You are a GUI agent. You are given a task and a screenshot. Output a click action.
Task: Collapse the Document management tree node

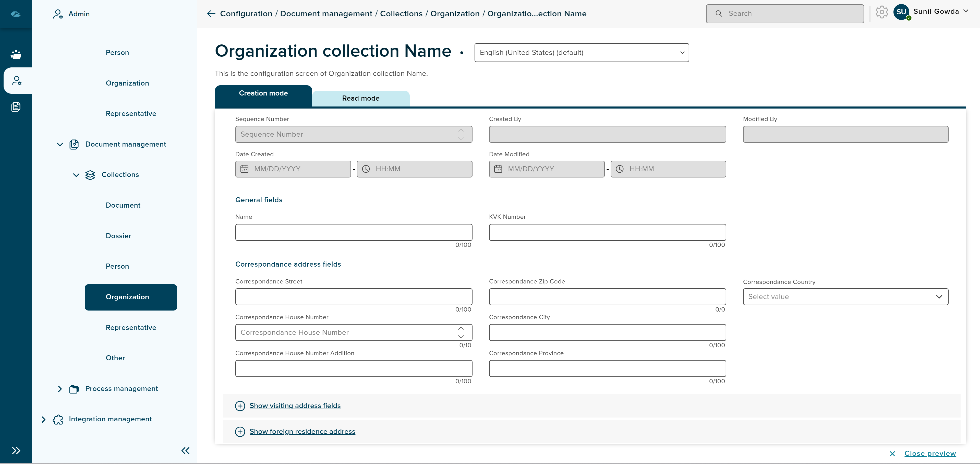60,144
